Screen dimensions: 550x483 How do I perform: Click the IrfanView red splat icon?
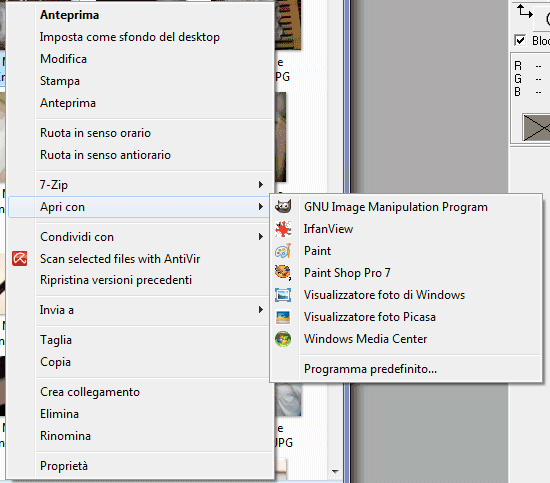283,229
